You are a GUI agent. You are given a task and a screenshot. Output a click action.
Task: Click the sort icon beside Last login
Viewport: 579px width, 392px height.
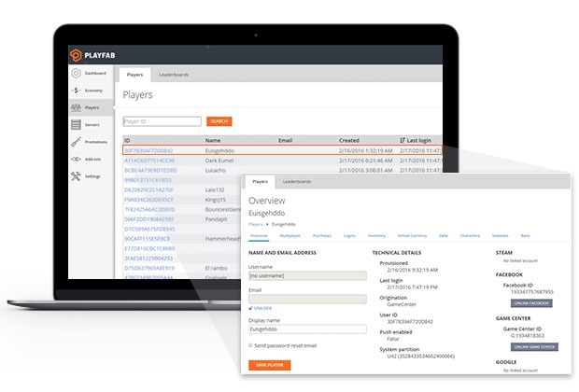point(402,140)
